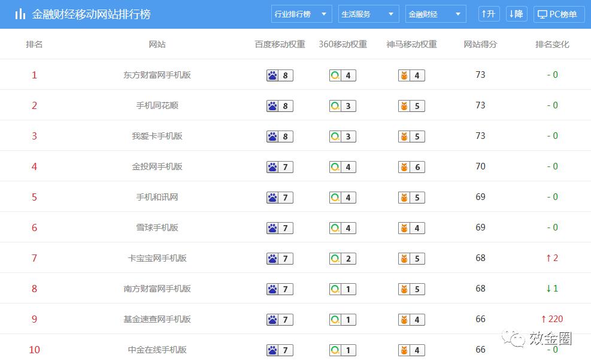Click 360 weight badge for 基金速查网手机版
The image size is (591, 364).
pyautogui.click(x=343, y=320)
